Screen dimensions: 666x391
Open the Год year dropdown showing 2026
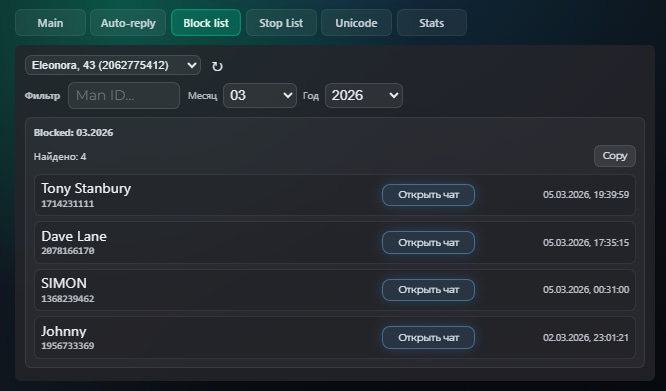pyautogui.click(x=364, y=96)
